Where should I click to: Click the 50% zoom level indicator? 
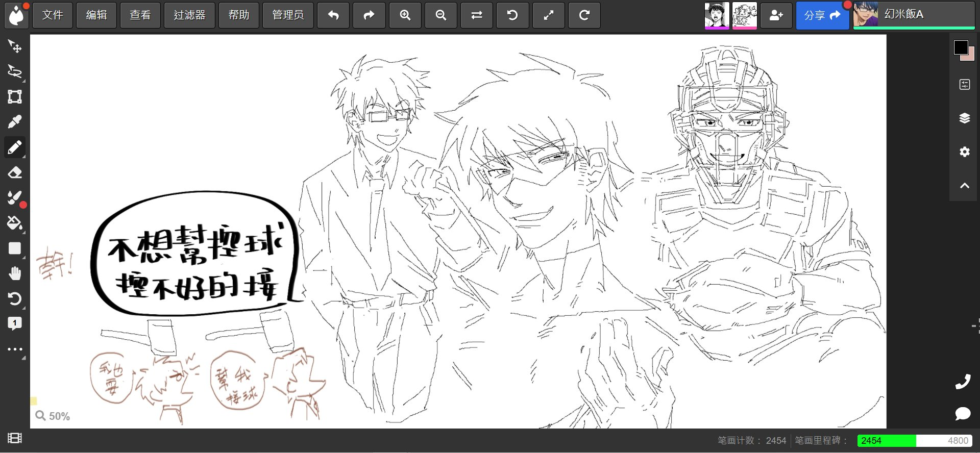pos(53,416)
